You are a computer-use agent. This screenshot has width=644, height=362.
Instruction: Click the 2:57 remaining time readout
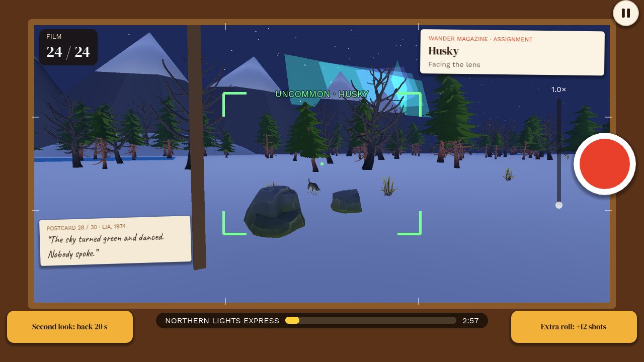click(470, 320)
